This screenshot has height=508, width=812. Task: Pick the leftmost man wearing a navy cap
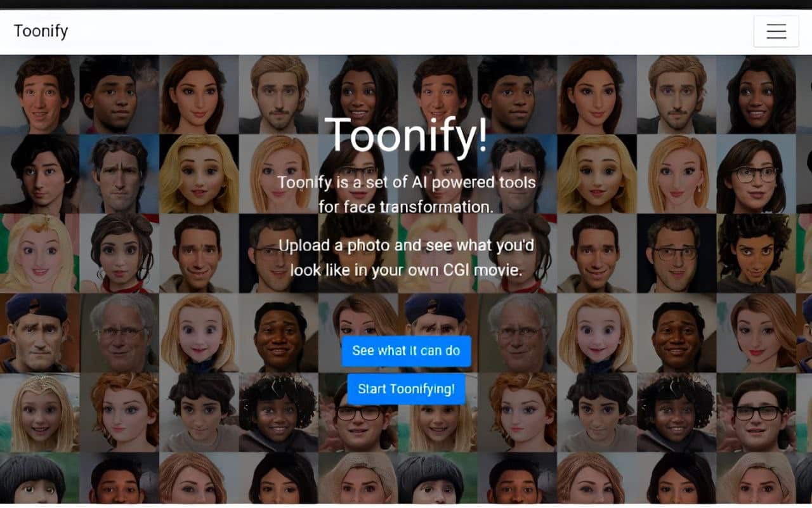pyautogui.click(x=40, y=333)
